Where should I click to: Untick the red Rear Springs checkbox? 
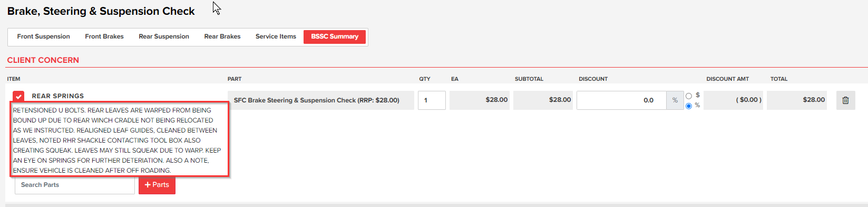tap(18, 97)
